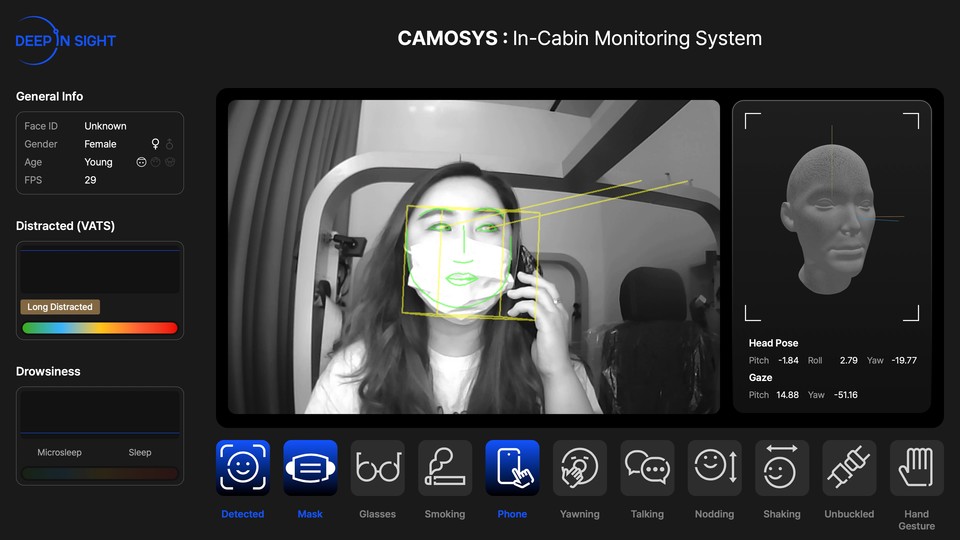
Task: Click the Face Detected icon
Action: pos(243,468)
